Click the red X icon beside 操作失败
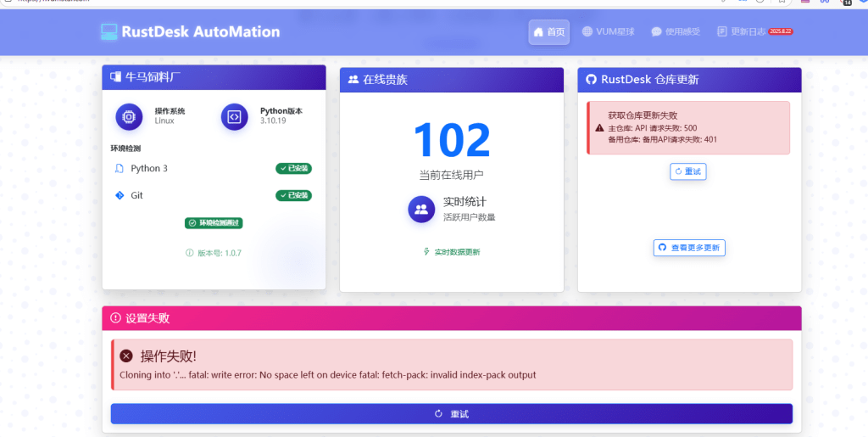This screenshot has width=868, height=437. click(x=126, y=356)
